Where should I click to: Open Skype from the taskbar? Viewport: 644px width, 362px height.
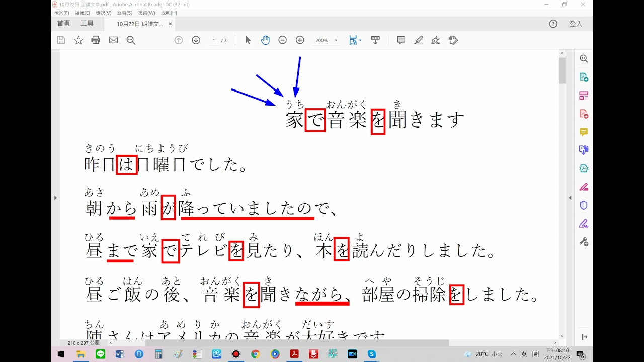(x=372, y=354)
